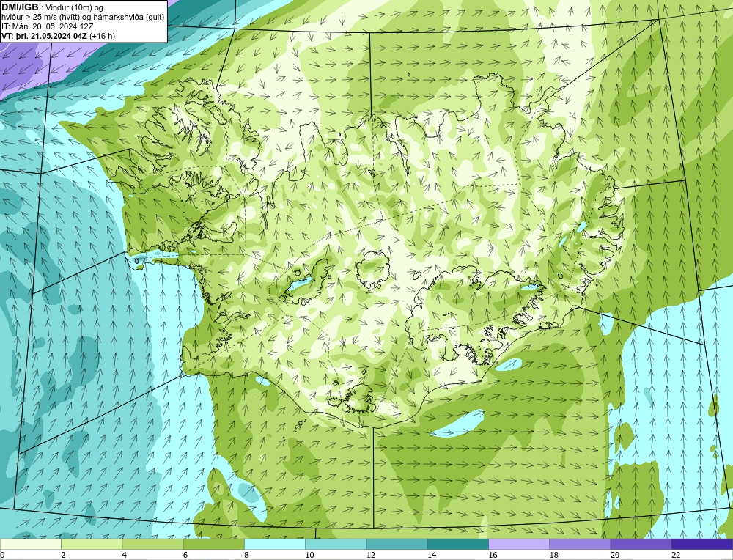Click the 'hviður > 25 m/s' legend line
The width and height of the screenshot is (733, 560).
coord(83,17)
